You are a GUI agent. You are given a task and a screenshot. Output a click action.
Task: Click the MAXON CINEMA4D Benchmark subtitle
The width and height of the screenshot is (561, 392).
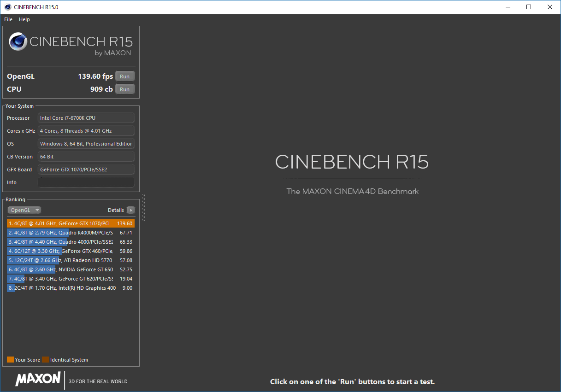click(x=353, y=191)
